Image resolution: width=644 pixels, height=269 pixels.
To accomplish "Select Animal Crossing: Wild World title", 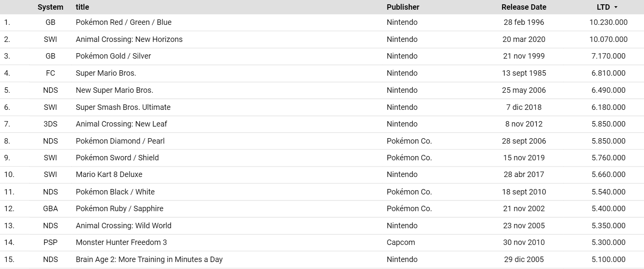I will 123,226.
